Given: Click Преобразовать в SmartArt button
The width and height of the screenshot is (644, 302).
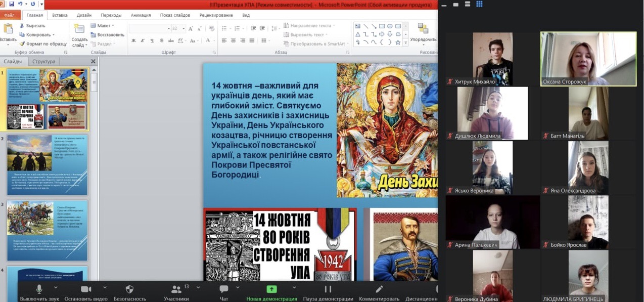Looking at the screenshot, I should click(316, 44).
